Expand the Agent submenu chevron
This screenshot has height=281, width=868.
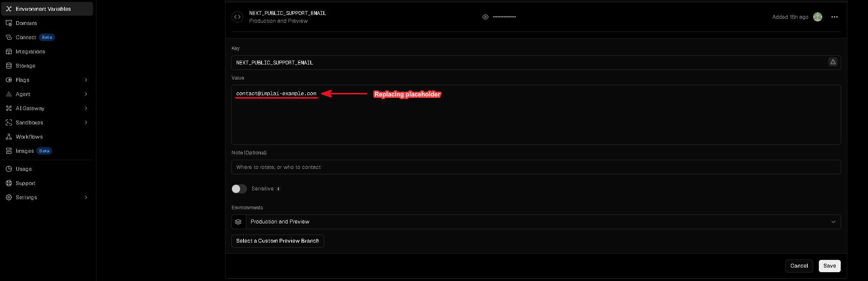(x=86, y=94)
